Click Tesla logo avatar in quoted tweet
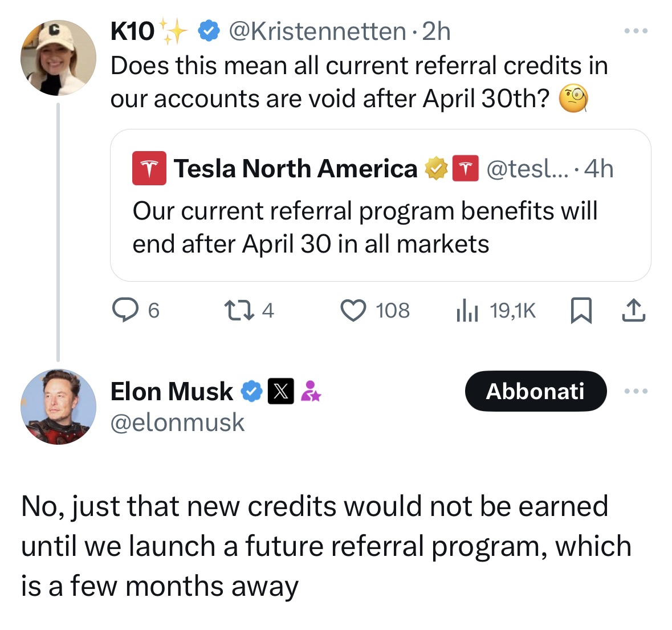This screenshot has width=672, height=630. pyautogui.click(x=149, y=168)
